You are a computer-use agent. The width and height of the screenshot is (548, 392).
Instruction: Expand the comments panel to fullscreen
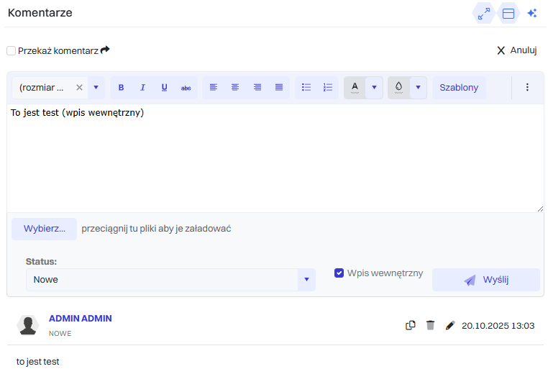(x=483, y=13)
